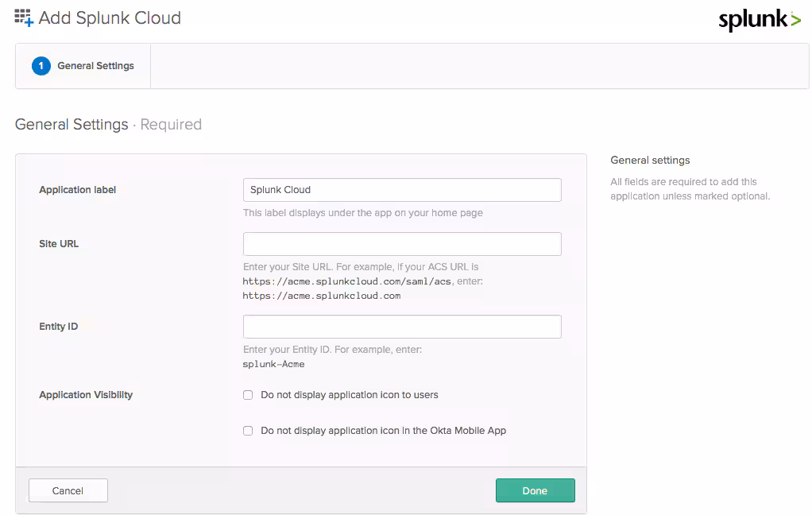Click the add application grid icon
This screenshot has height=515, width=812.
click(24, 17)
